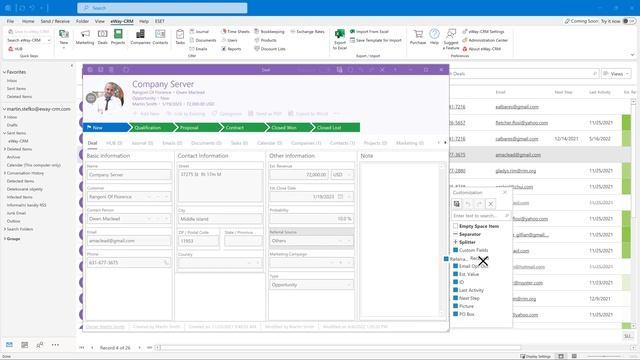Open Products from the ribbon

265,40
